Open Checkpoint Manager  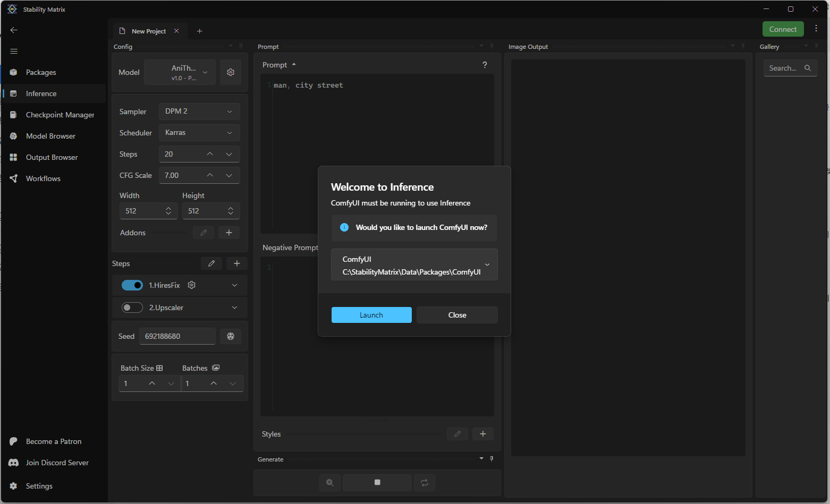(53, 115)
